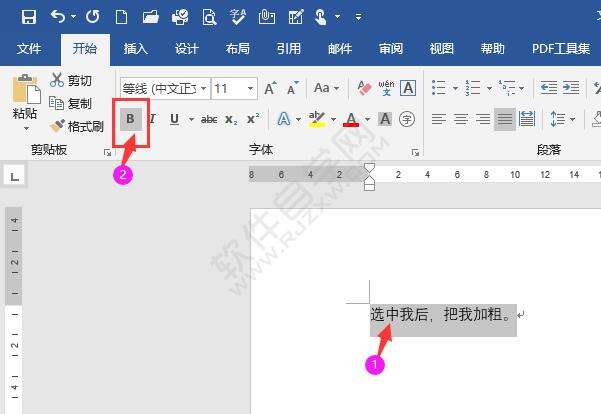Click the enclosed character 字 icon
Screen dimensions: 601x414
(x=407, y=119)
